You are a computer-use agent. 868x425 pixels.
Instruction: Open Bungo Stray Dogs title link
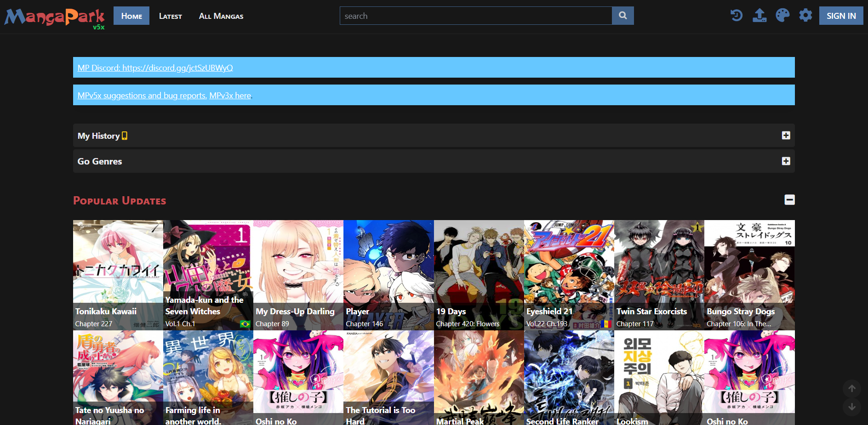[x=741, y=311]
